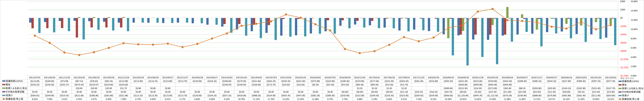Click the 2016/09/30 column header
The image size is (644, 101).
point(345,78)
